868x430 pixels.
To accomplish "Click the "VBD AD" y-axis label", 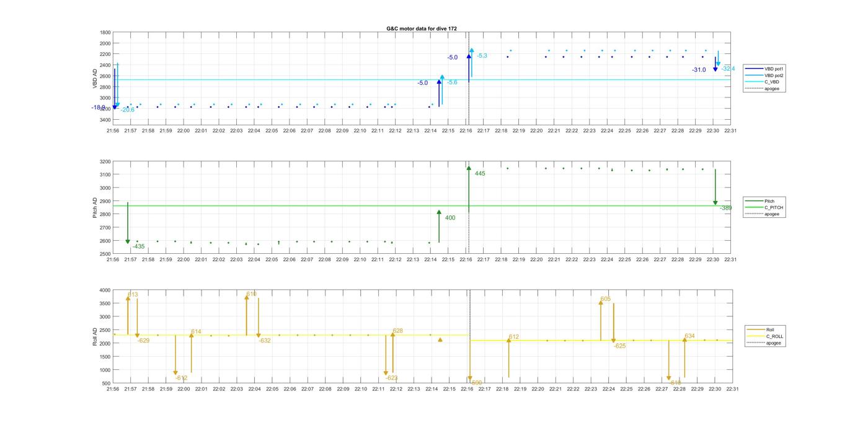I will [95, 78].
